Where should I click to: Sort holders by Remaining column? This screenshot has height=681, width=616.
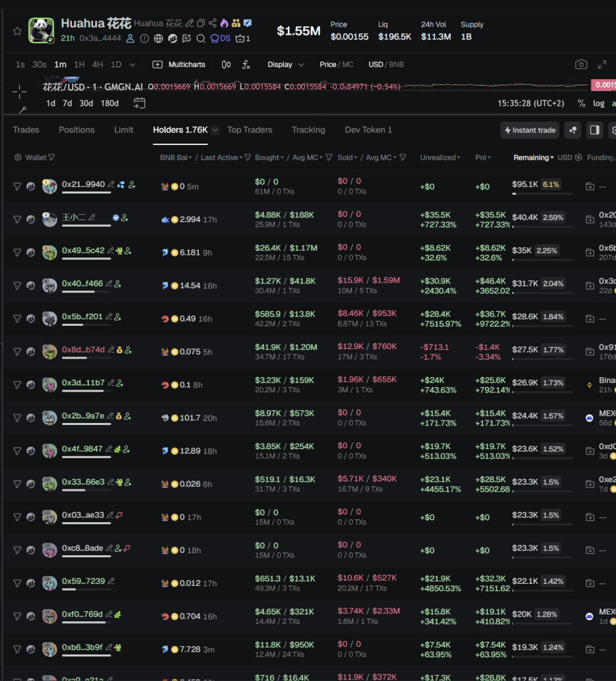533,158
